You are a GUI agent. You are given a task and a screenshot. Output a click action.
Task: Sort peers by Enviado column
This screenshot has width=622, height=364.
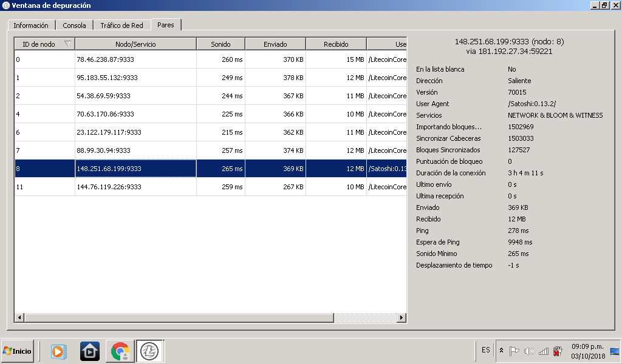point(275,44)
